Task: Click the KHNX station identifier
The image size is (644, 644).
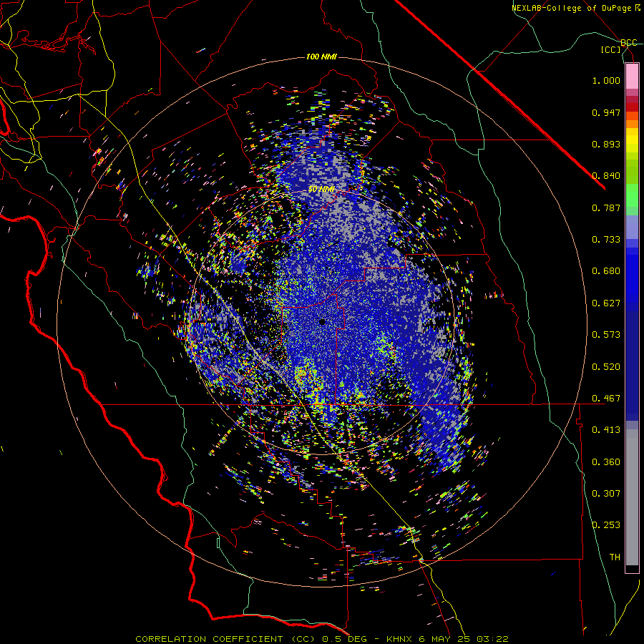Action: (x=399, y=639)
